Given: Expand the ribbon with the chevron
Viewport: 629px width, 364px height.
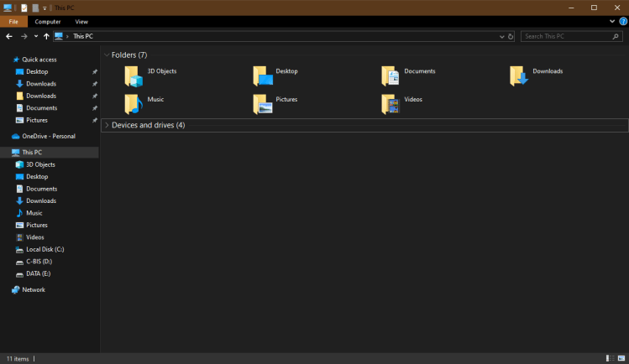Looking at the screenshot, I should coord(613,21).
